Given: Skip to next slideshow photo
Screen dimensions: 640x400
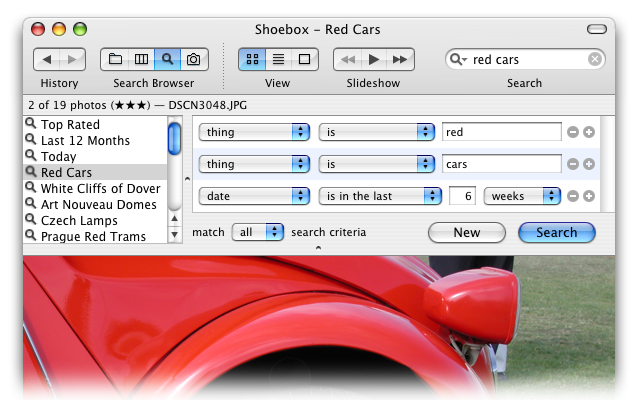Looking at the screenshot, I should pyautogui.click(x=399, y=60).
